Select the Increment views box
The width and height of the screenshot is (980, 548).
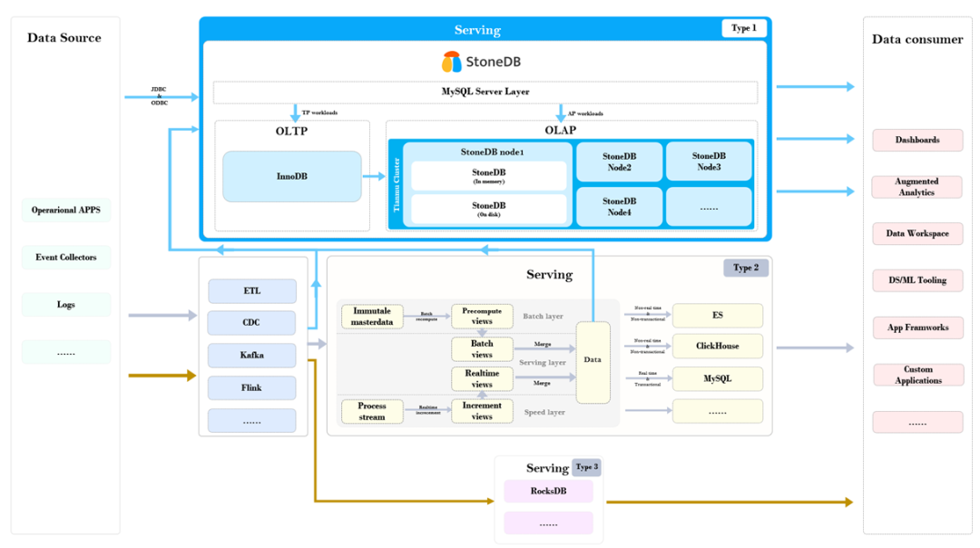click(x=482, y=411)
